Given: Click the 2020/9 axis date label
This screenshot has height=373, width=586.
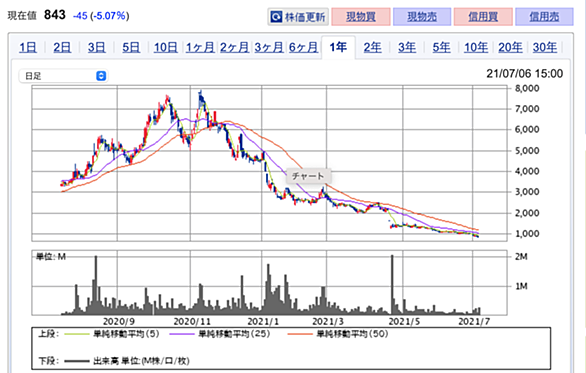Looking at the screenshot, I should [x=118, y=321].
